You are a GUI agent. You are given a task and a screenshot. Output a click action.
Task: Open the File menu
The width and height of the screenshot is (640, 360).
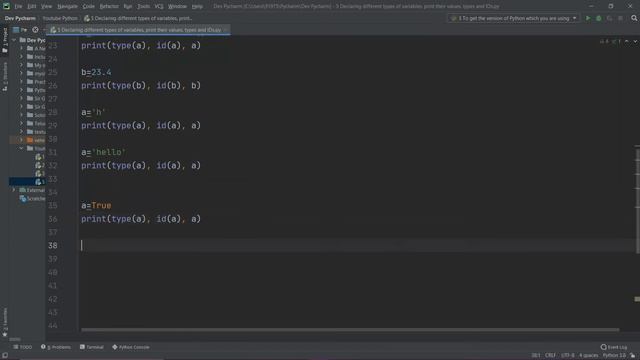tap(18, 6)
